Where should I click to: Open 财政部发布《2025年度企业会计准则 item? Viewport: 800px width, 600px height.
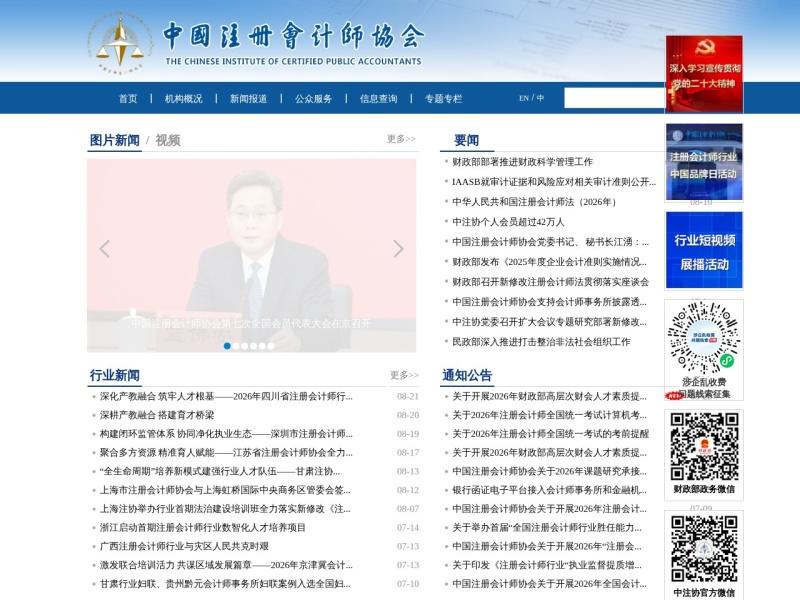[x=549, y=262]
